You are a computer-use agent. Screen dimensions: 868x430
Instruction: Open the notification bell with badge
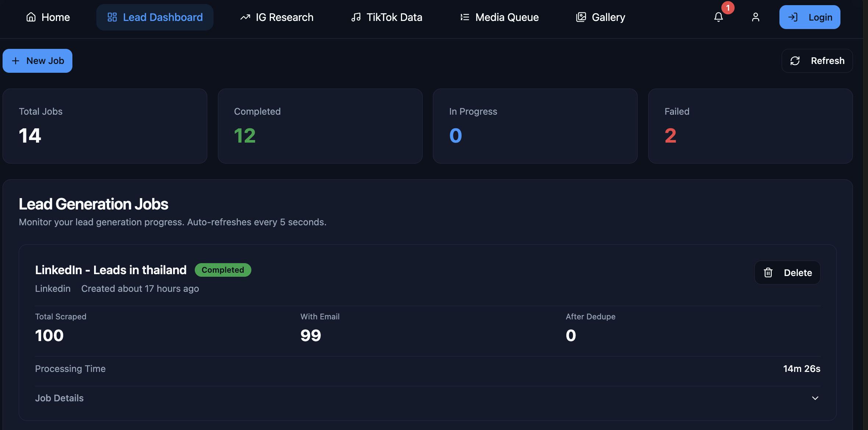click(718, 18)
